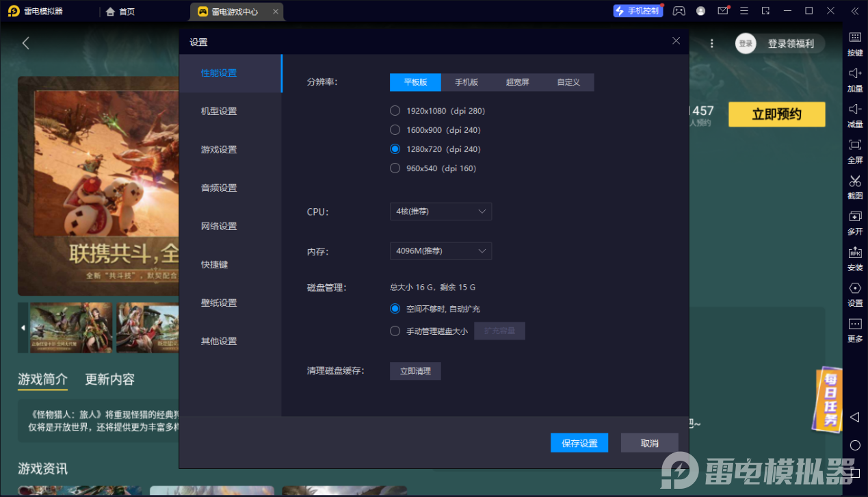Screen dimensions: 868x497
Task: Click 登录 avatar circle in game center
Action: [x=746, y=43]
